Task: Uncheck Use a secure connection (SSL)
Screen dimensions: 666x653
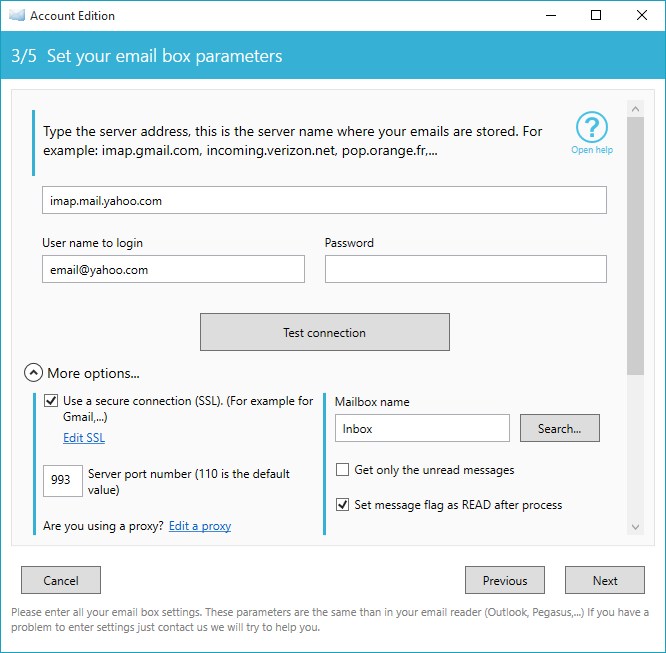Action: tap(51, 401)
